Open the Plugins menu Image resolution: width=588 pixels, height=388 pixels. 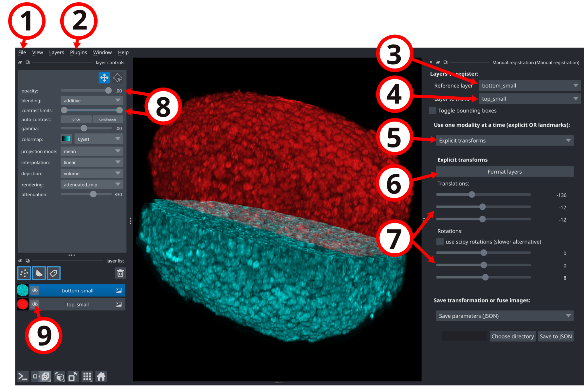[79, 53]
